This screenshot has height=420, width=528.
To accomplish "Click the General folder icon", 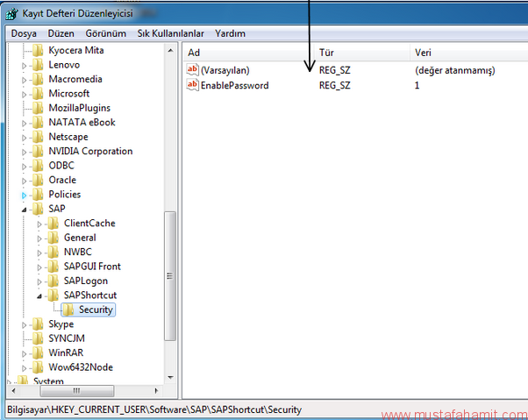I will (54, 238).
